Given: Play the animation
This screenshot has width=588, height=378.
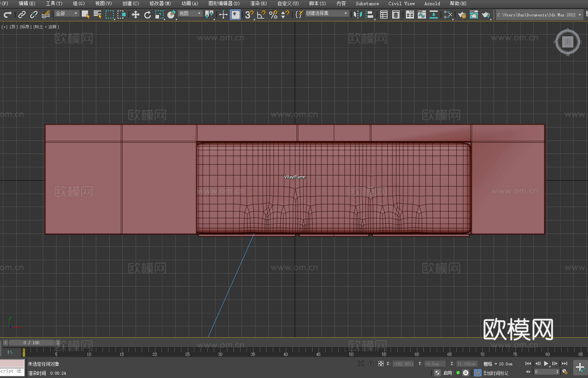Looking at the screenshot, I should (546, 364).
